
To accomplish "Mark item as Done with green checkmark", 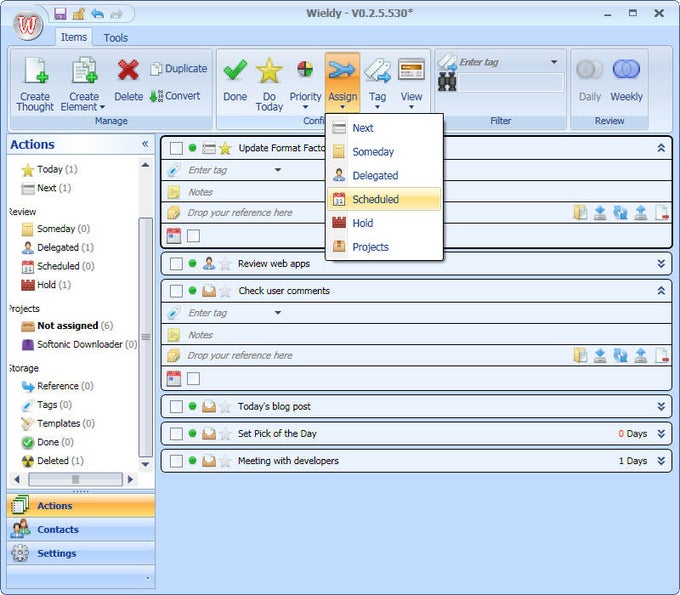I will 235,70.
